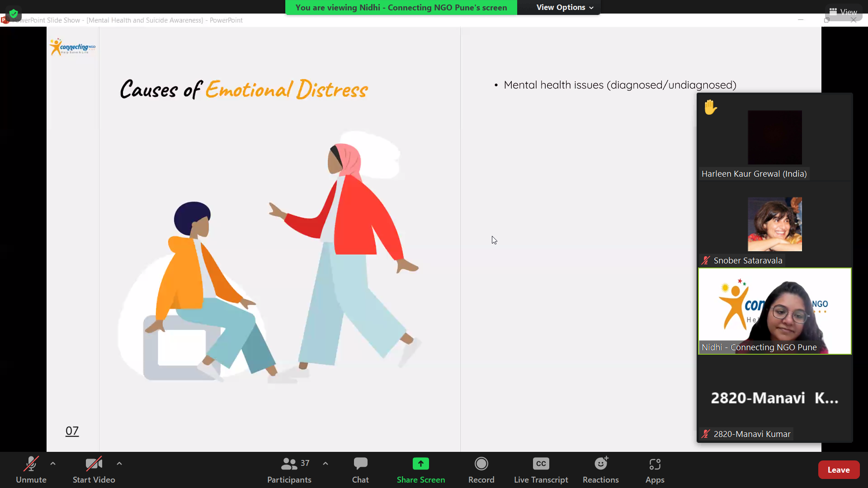Click the green Share Screen icon
868x488 pixels.
420,464
